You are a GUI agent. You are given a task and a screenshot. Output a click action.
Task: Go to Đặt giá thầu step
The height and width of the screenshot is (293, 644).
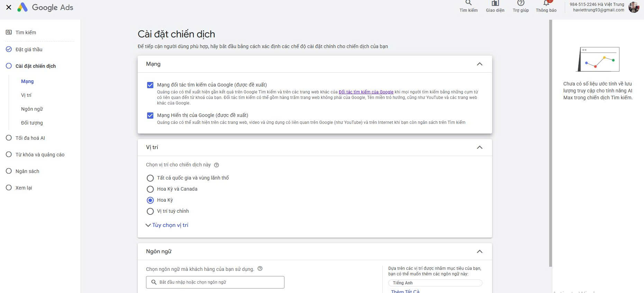pos(29,49)
